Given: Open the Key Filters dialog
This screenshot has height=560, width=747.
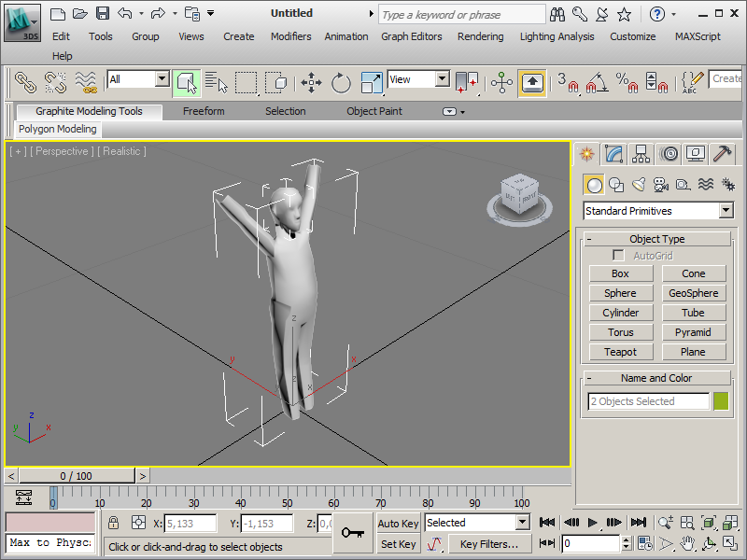Looking at the screenshot, I should pyautogui.click(x=488, y=544).
